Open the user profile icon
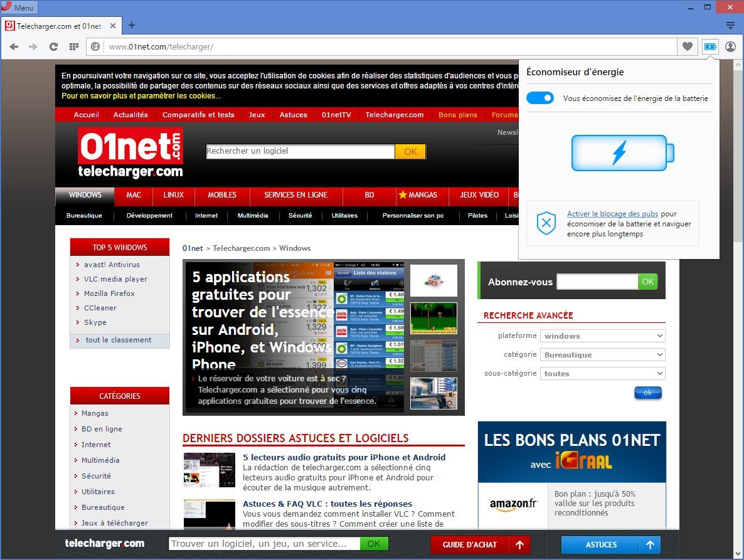 coord(730,46)
